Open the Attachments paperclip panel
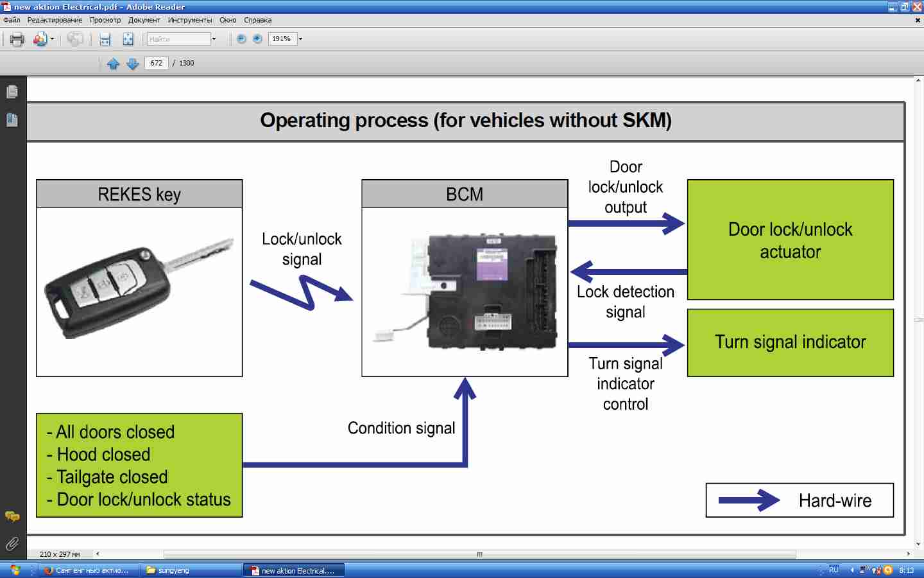Image resolution: width=924 pixels, height=578 pixels. click(12, 544)
